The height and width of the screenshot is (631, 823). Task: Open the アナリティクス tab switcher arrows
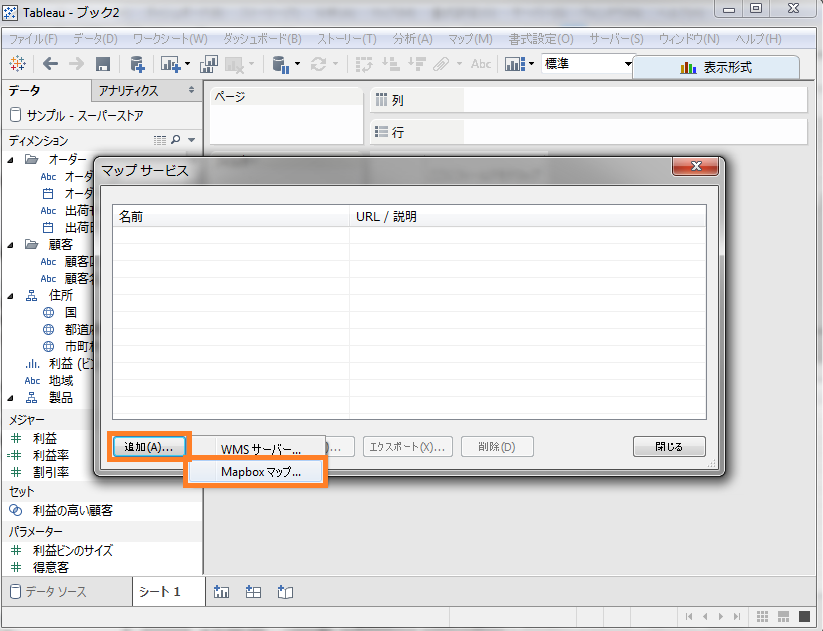click(x=192, y=90)
